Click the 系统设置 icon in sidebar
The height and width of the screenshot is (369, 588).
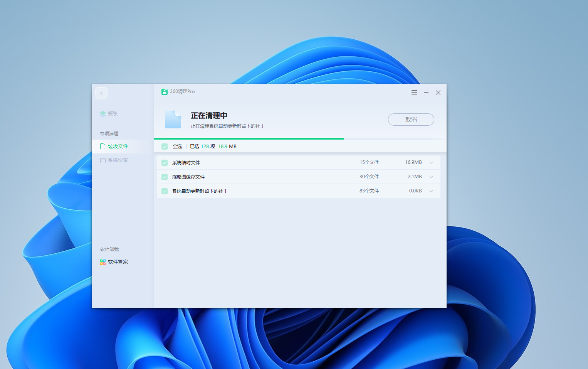point(103,160)
